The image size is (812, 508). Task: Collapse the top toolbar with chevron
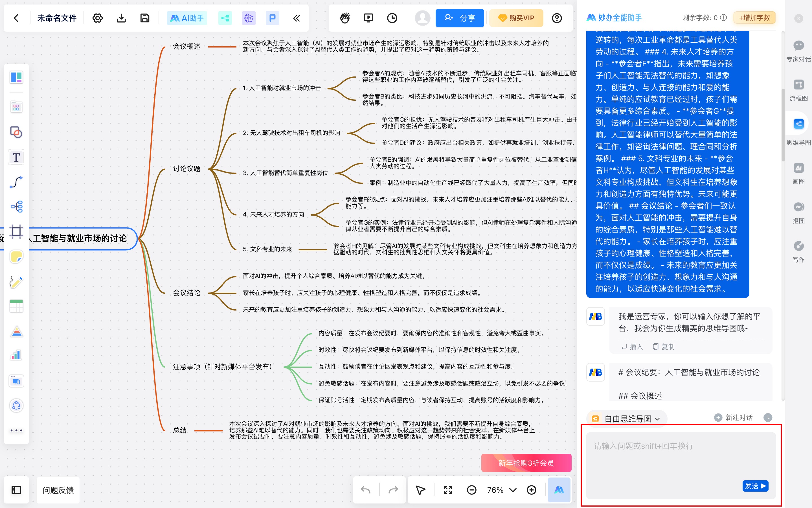[x=297, y=18]
